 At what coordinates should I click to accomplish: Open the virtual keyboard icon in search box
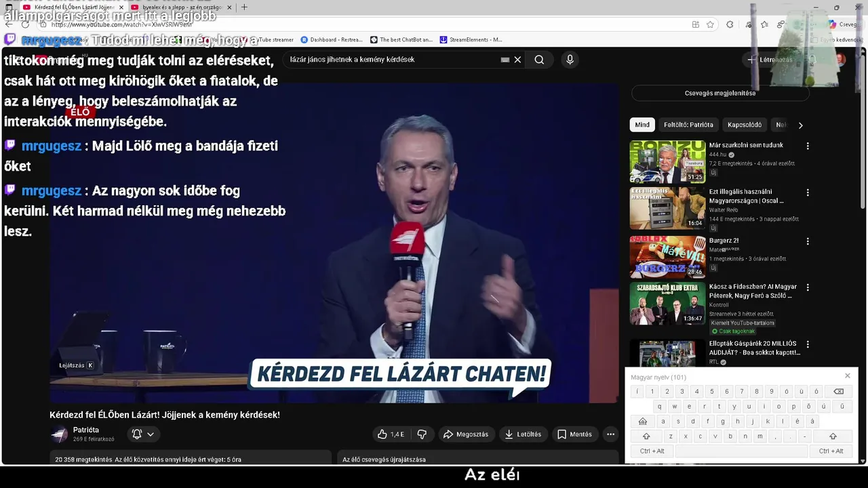click(505, 60)
